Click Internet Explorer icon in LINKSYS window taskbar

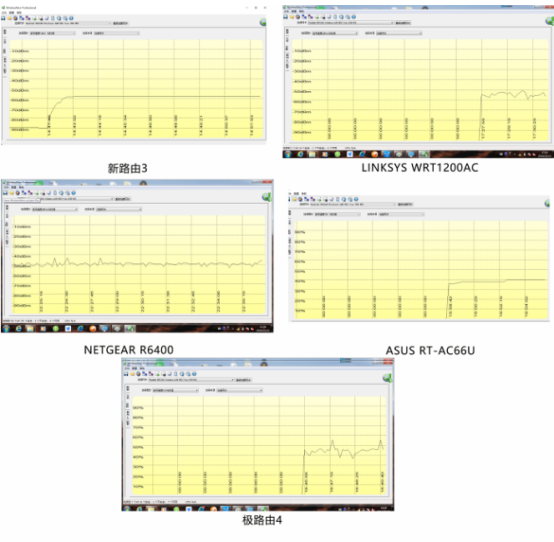click(301, 154)
